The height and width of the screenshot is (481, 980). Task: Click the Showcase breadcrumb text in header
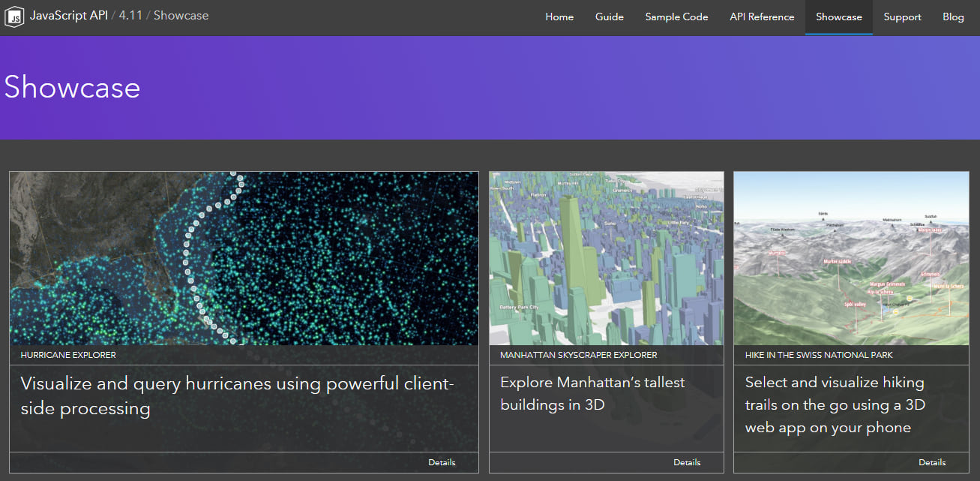(181, 16)
